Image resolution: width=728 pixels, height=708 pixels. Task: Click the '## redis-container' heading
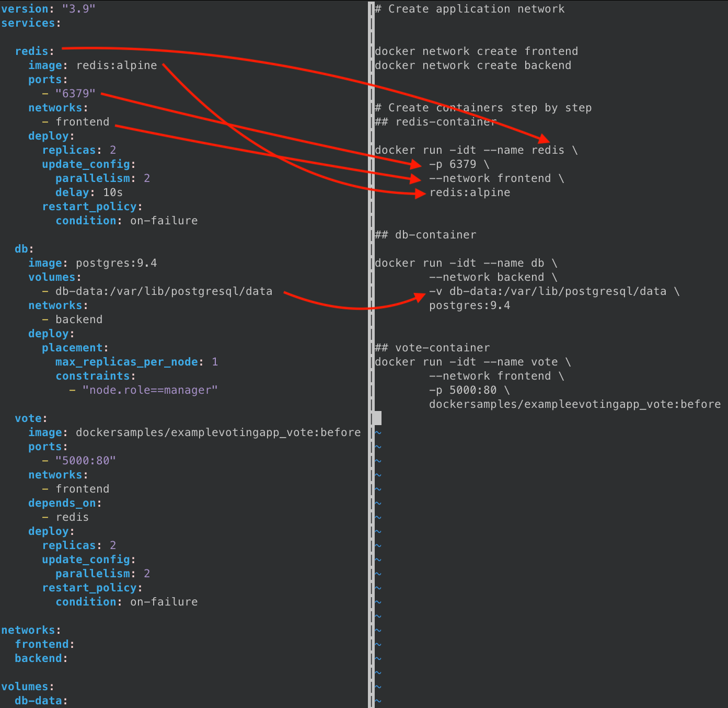pyautogui.click(x=435, y=122)
